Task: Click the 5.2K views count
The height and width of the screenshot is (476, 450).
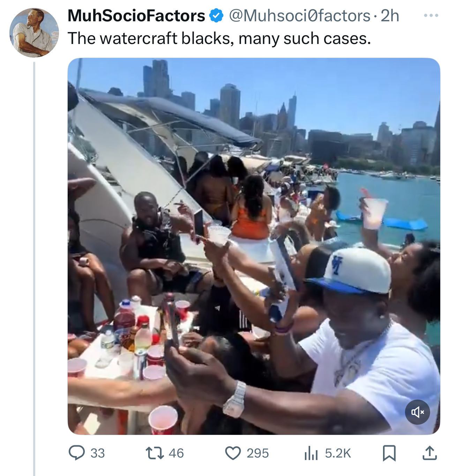Action: pyautogui.click(x=338, y=453)
